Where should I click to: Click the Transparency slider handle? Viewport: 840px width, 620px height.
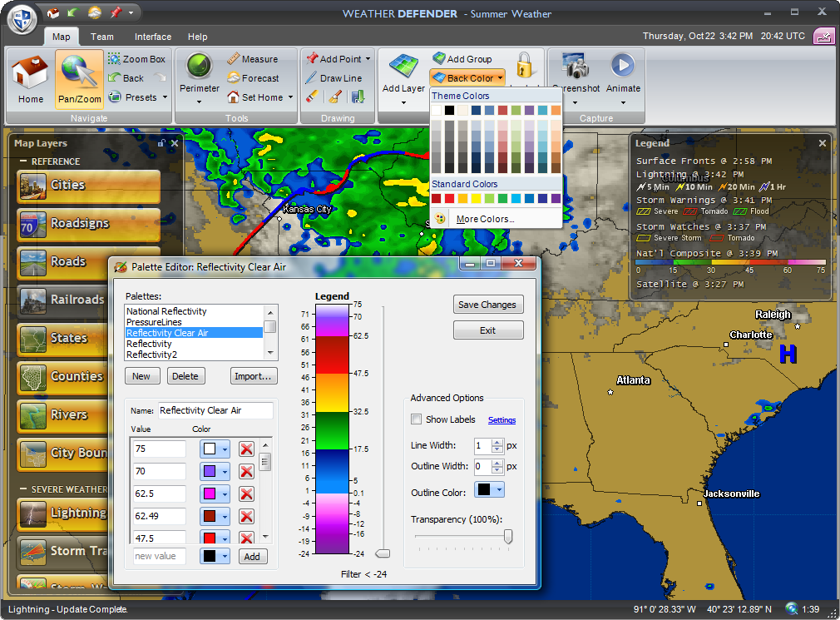coord(508,537)
